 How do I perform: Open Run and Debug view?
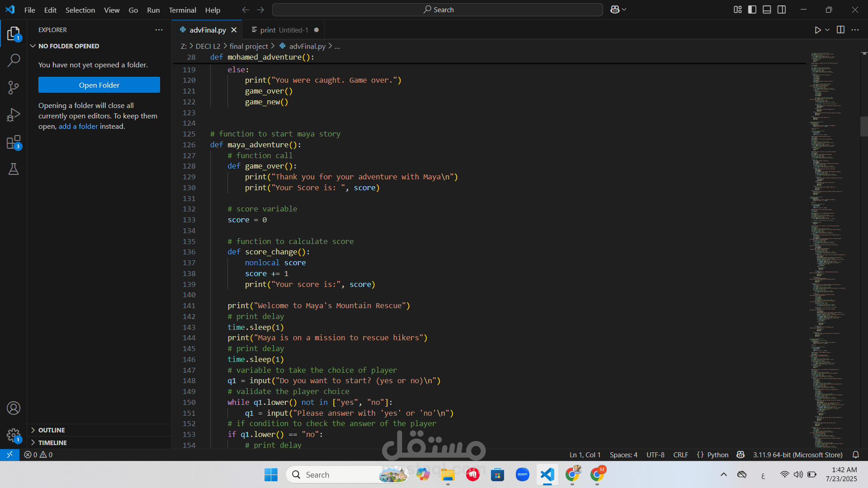point(14,115)
